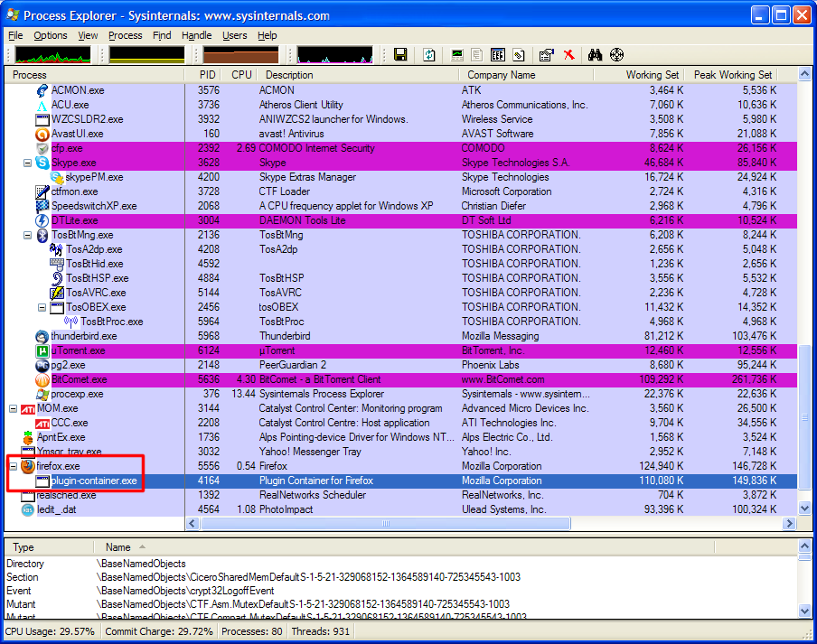Open the Help menu
817x644 pixels.
point(267,35)
